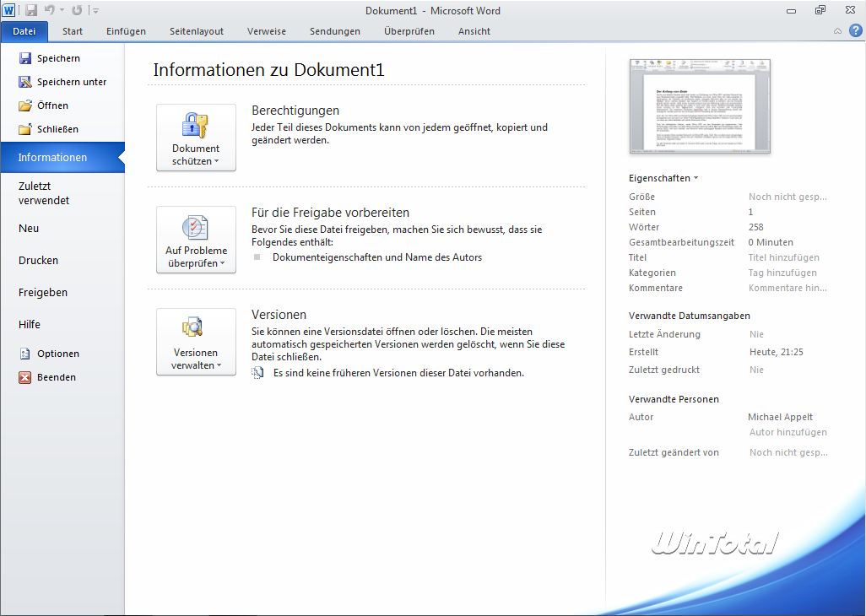Image resolution: width=866 pixels, height=616 pixels.
Task: Click the Undo arrow icon in title bar
Action: 50,10
